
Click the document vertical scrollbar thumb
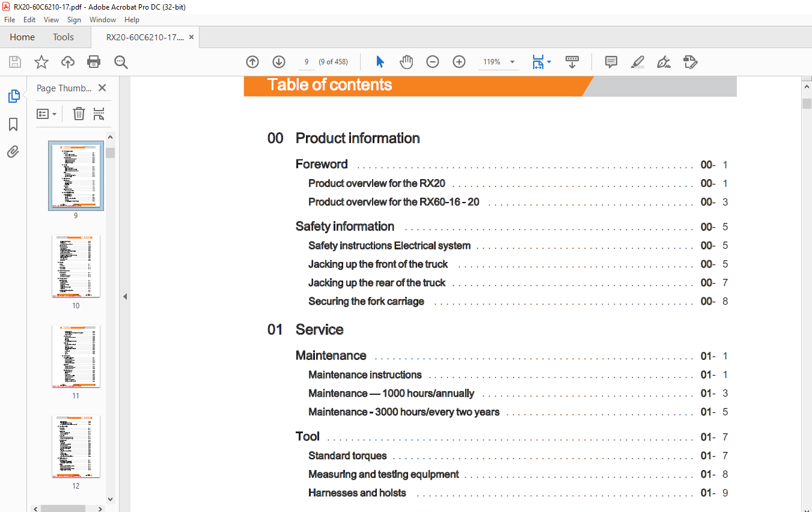click(x=807, y=103)
